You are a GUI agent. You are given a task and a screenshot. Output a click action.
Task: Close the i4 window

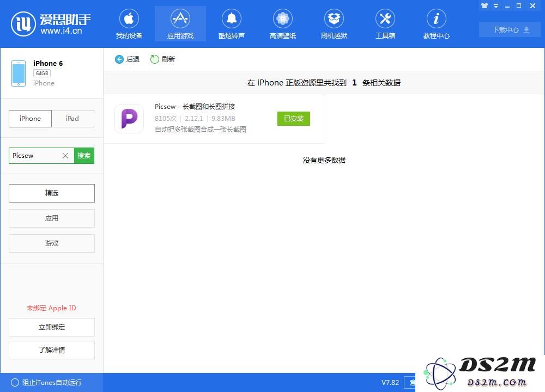(x=532, y=5)
